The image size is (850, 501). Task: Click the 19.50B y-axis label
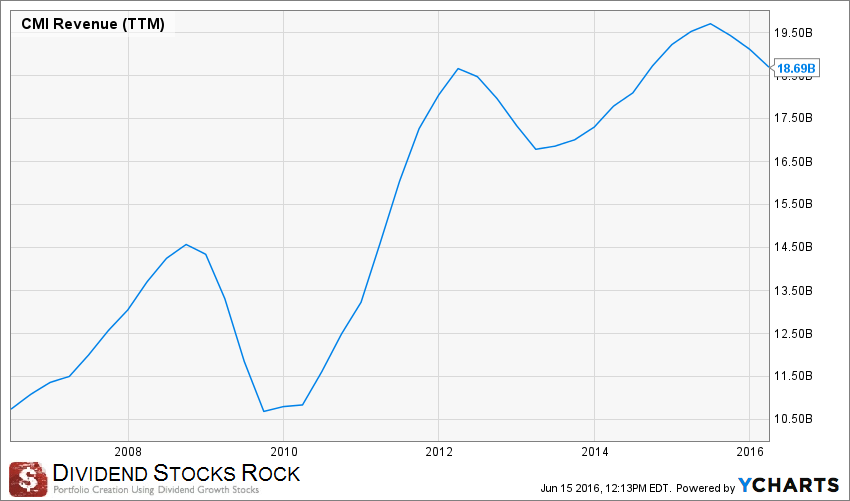pos(798,32)
